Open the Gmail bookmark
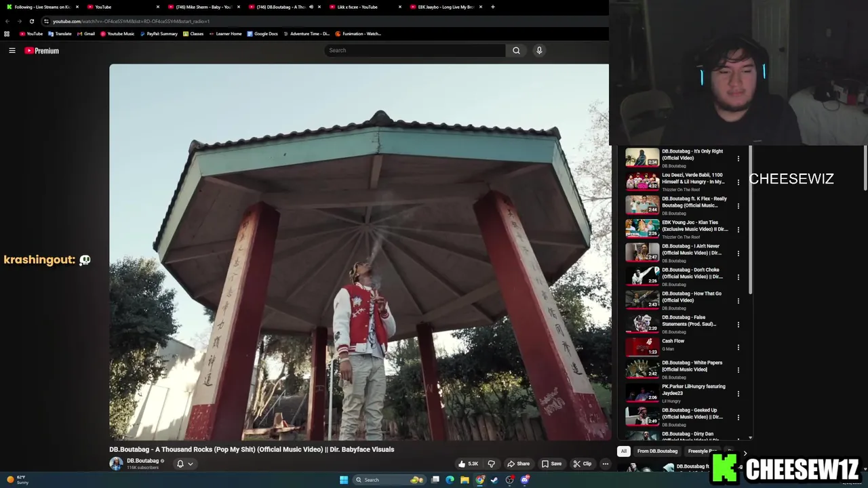 click(x=85, y=33)
